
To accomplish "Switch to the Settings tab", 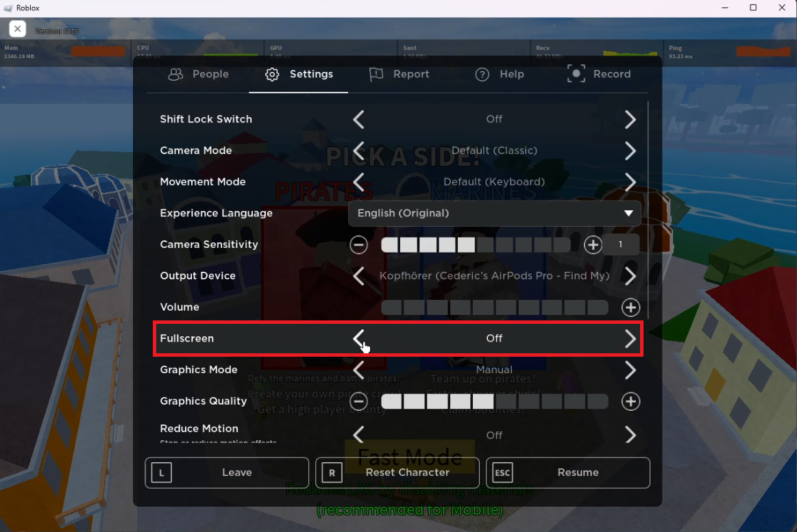I will pos(298,74).
